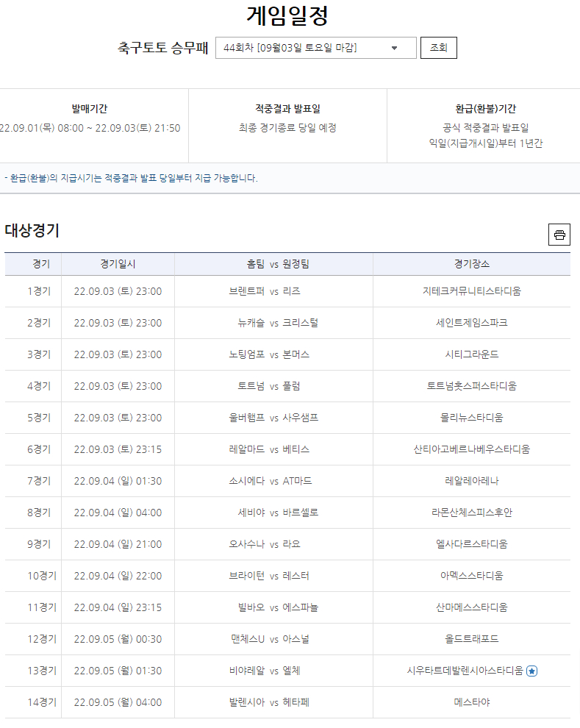Select the 노팅엄포 vs 본머스 match

pyautogui.click(x=269, y=354)
